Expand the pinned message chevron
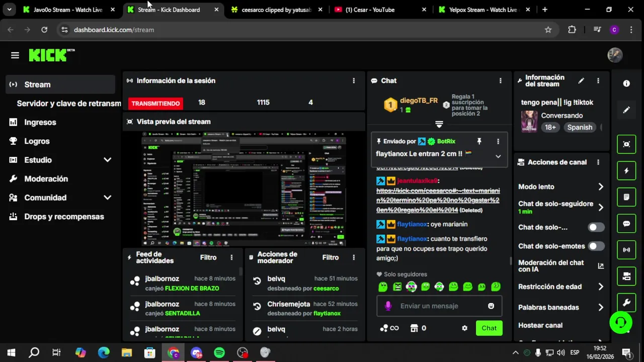644x362 pixels. point(498,156)
